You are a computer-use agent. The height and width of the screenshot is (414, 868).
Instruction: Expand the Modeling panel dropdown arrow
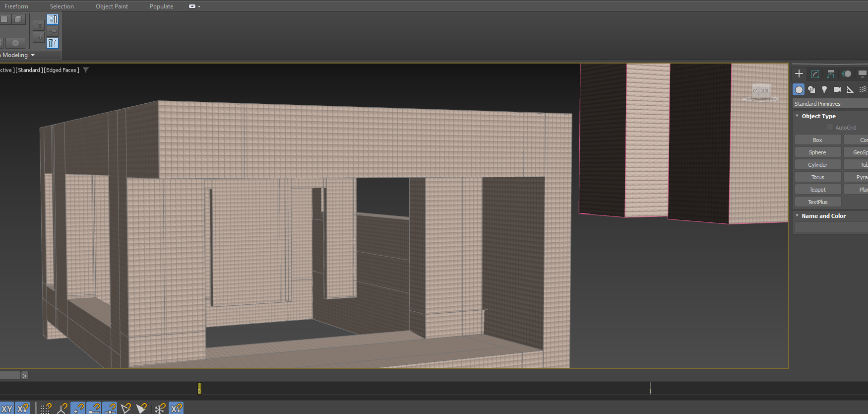coord(33,55)
